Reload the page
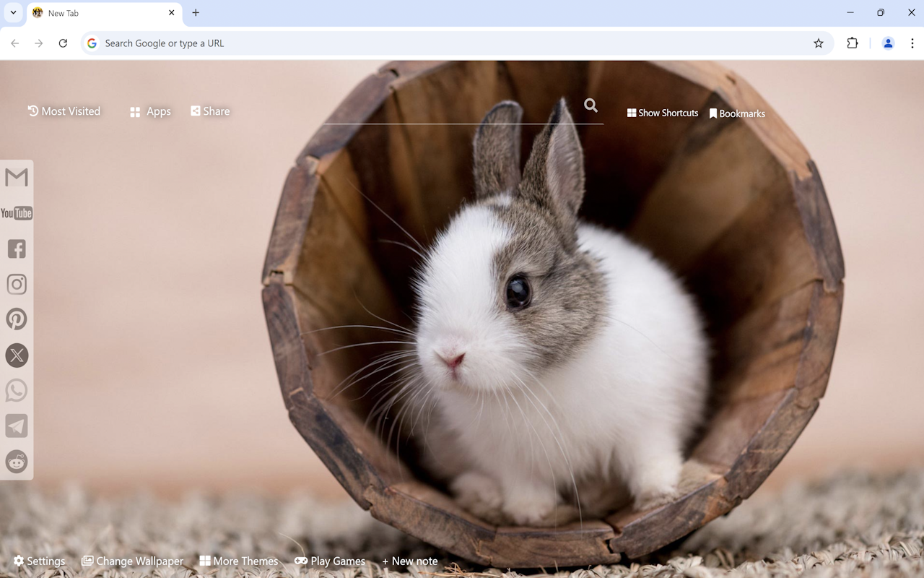924x578 pixels. (x=63, y=43)
